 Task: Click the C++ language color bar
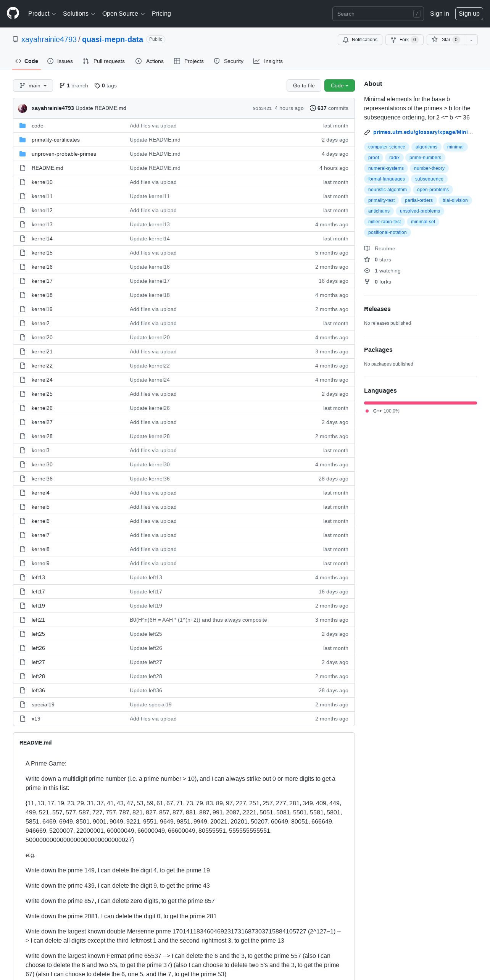point(421,403)
